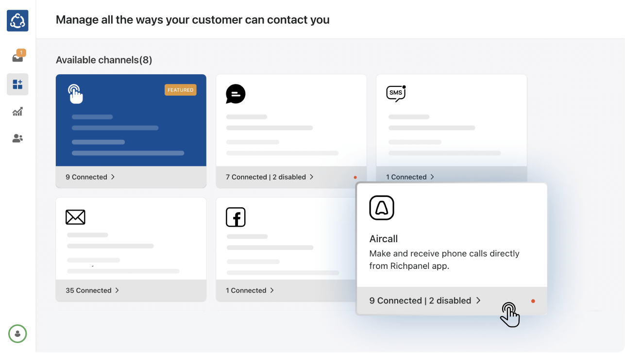Click the FEATURED badge on blue card
The image size is (625, 364).
pos(181,90)
